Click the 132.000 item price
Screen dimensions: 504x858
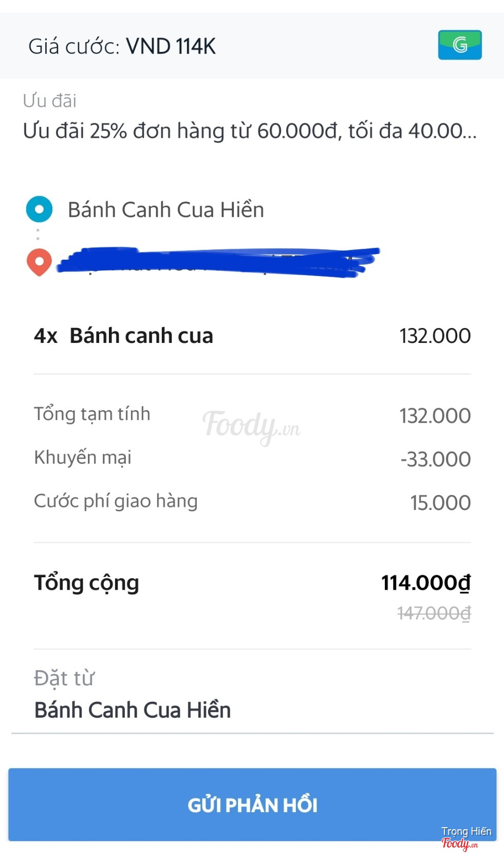click(x=435, y=336)
